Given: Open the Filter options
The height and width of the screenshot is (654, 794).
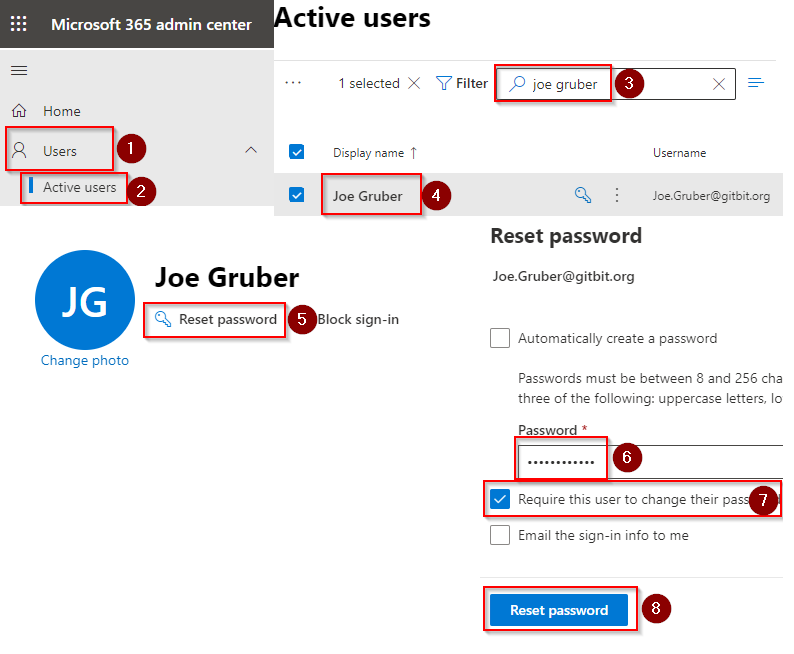Looking at the screenshot, I should click(462, 84).
